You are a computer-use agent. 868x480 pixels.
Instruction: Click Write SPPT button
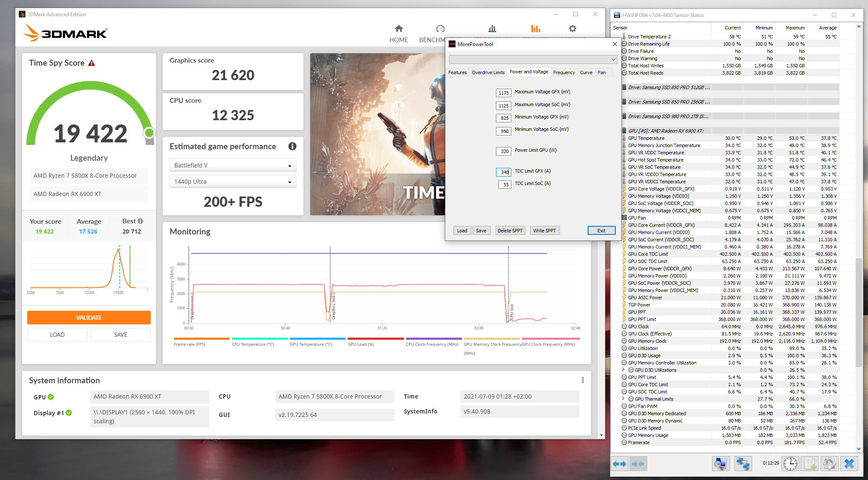pyautogui.click(x=545, y=231)
